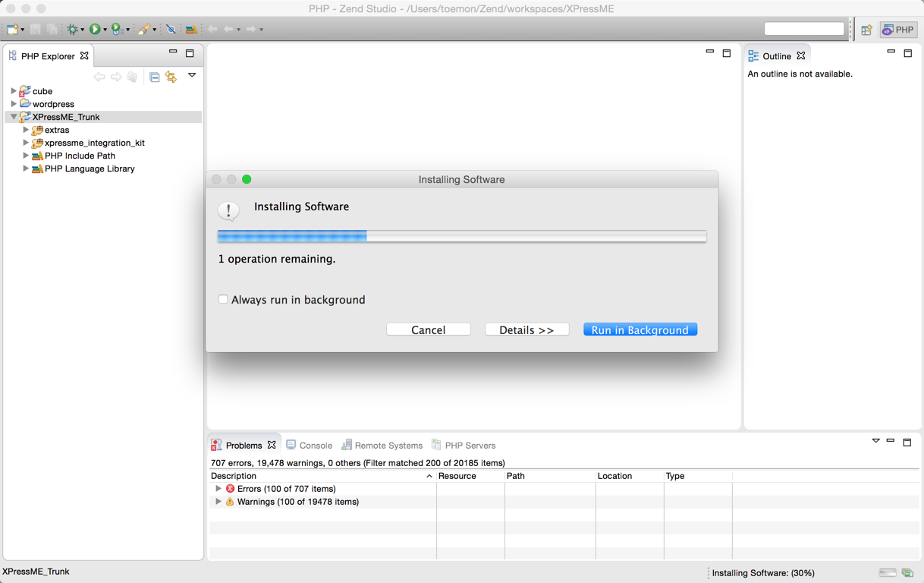Expand the PHP Include Path node
The image size is (924, 583).
26,156
